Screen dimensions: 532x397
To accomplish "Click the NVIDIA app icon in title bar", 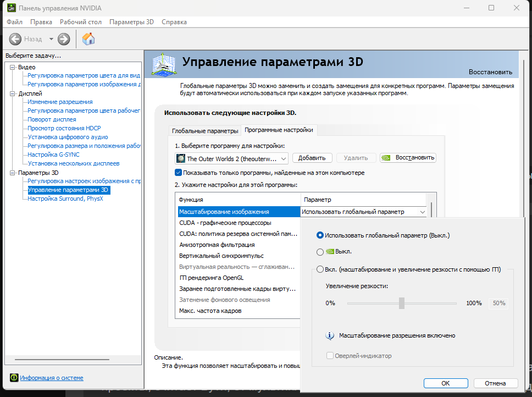I will (11, 8).
